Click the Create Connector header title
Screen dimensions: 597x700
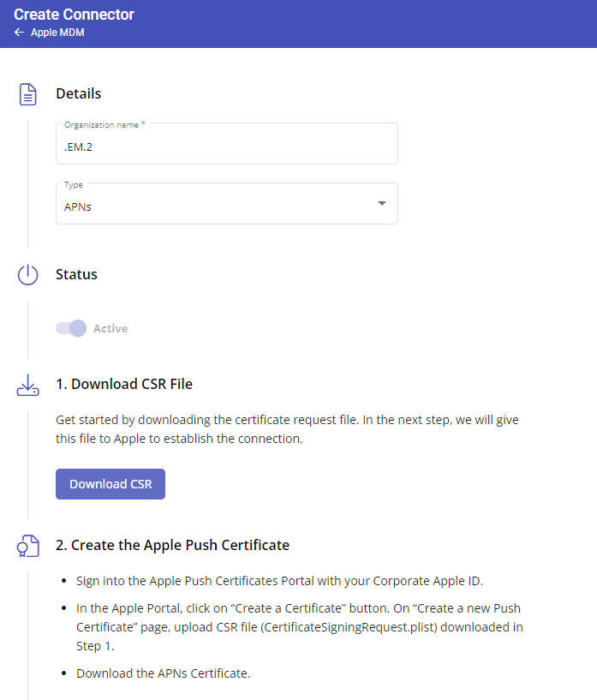tap(74, 15)
